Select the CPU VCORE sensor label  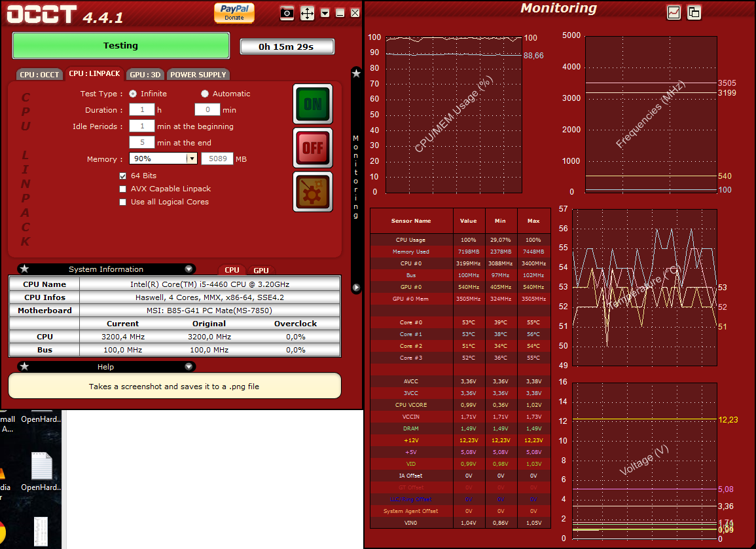(411, 406)
